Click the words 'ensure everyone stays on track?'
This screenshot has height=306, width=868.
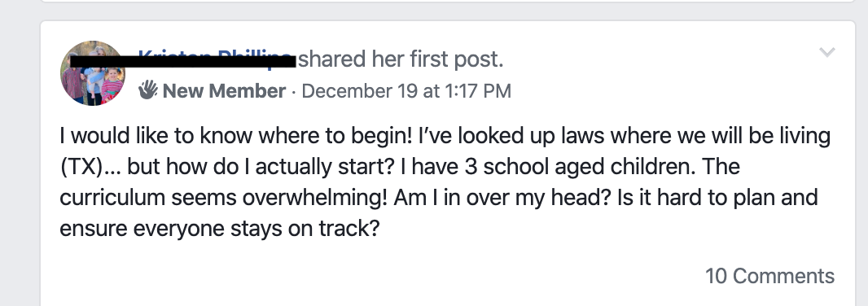point(220,229)
